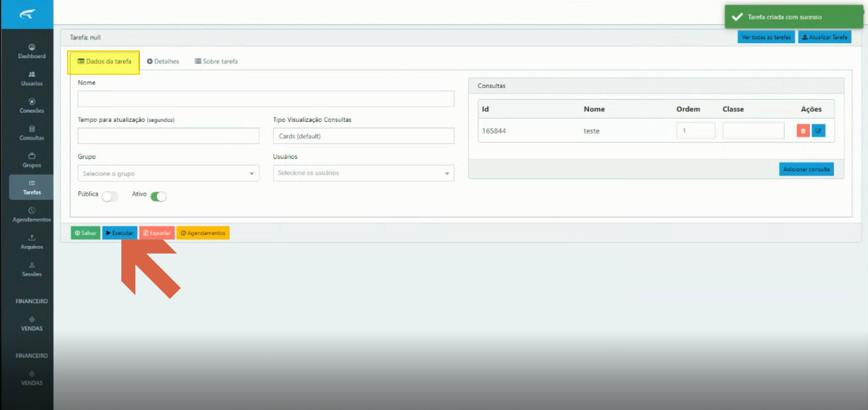Click the app logo in the sidebar
The image size is (868, 410).
point(27,14)
